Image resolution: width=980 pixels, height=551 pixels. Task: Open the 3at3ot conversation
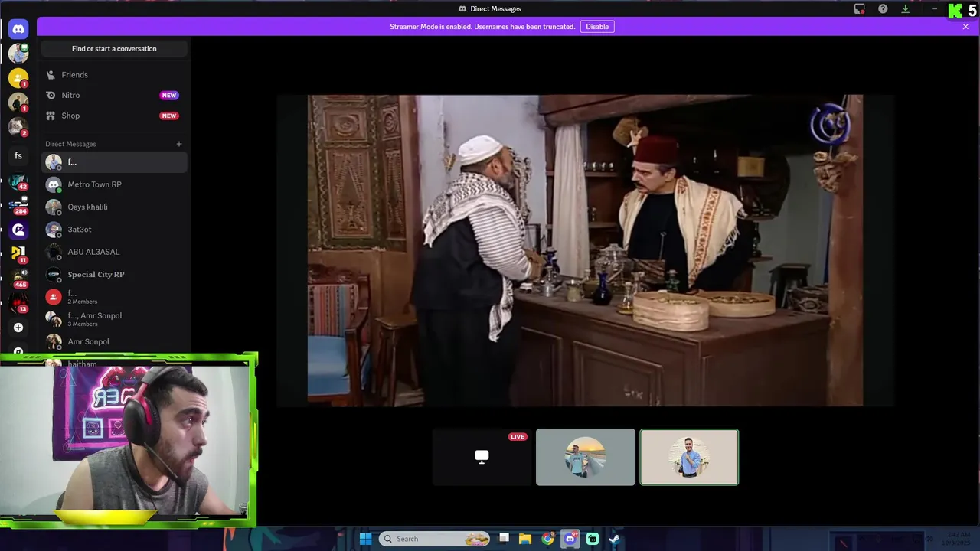pos(114,230)
